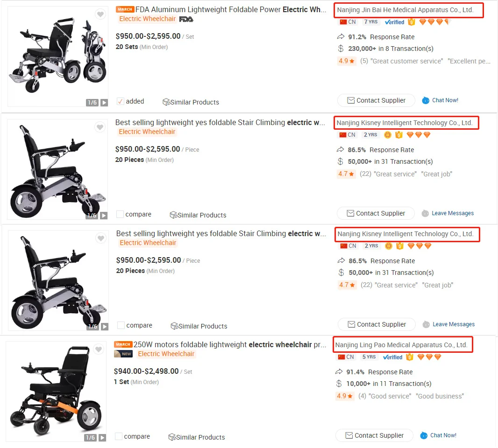Play video on the 250W wheelchair thumbnail

102,438
